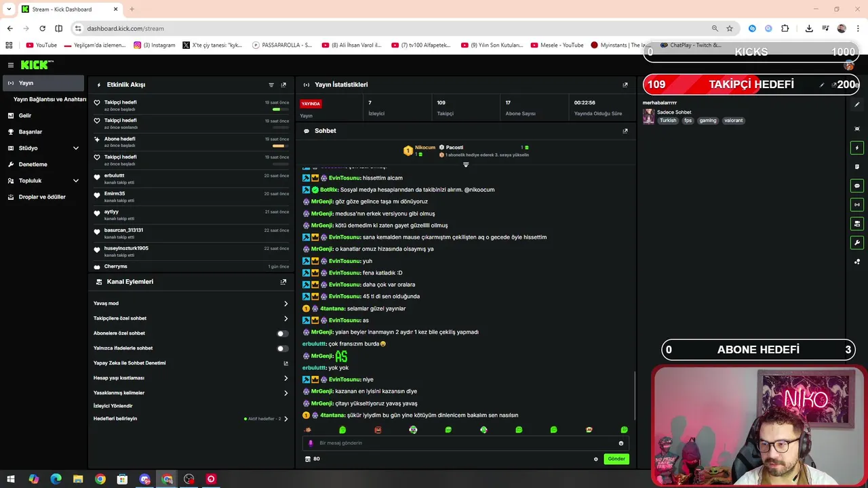Open Gelir in the left sidebar
The height and width of the screenshot is (488, 868).
42,115
